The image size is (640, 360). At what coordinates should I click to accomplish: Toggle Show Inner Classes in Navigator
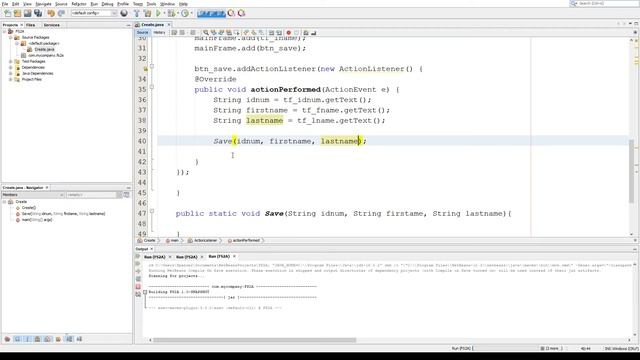pyautogui.click(x=47, y=339)
